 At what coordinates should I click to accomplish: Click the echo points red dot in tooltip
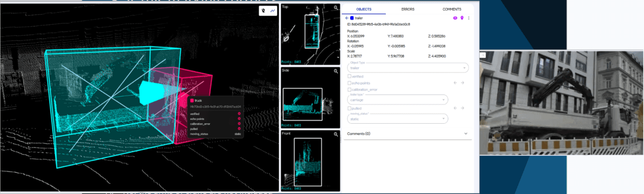[x=239, y=118]
